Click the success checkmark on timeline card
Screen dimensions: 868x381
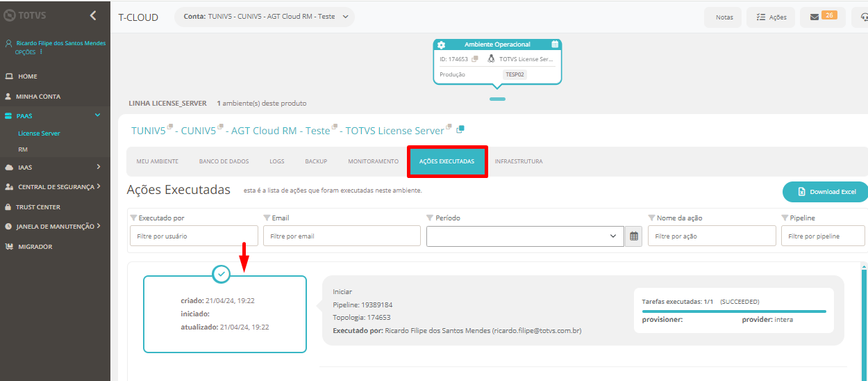point(222,275)
